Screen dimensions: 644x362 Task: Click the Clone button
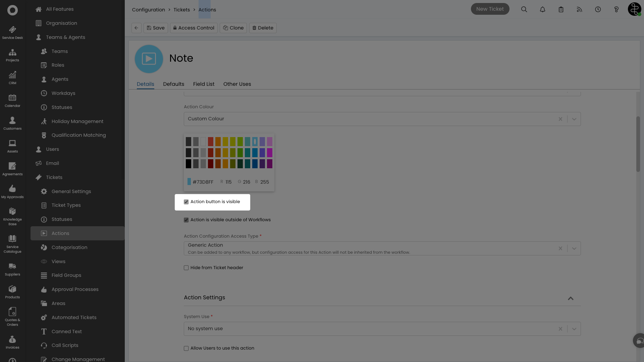tap(233, 28)
